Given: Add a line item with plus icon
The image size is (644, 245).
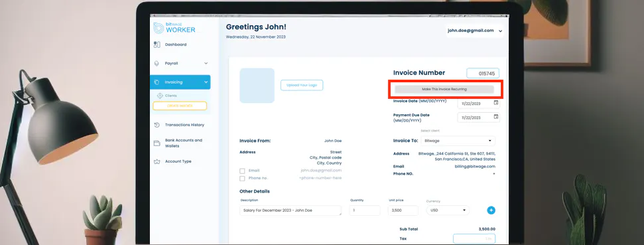Looking at the screenshot, I should coord(491,210).
